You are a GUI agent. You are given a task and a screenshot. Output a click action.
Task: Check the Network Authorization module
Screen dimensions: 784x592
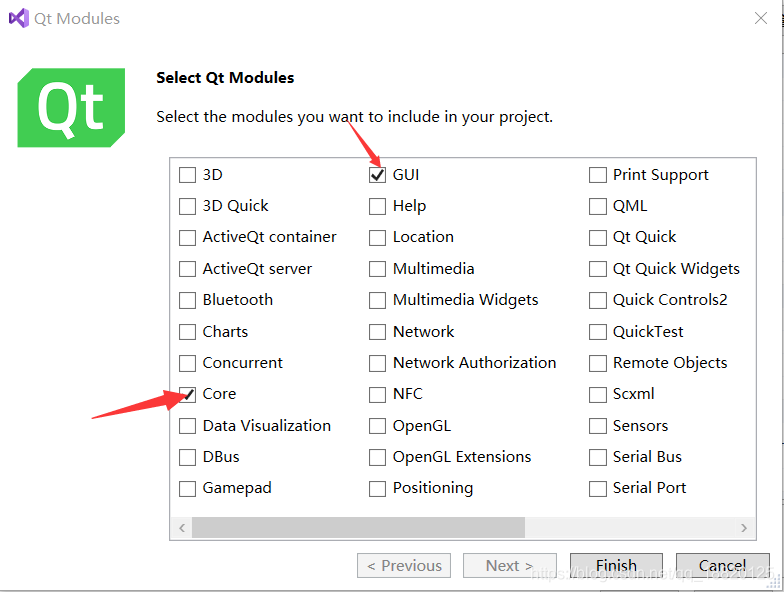(x=378, y=363)
